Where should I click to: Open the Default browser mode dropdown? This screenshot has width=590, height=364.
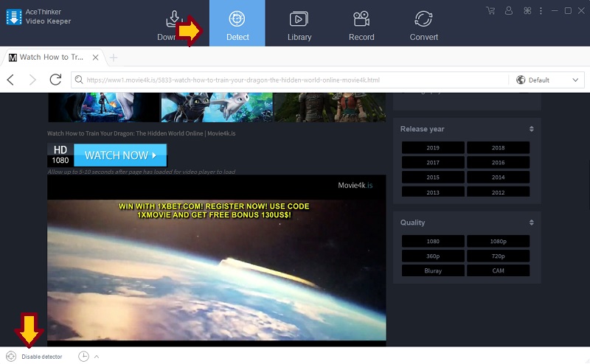546,80
